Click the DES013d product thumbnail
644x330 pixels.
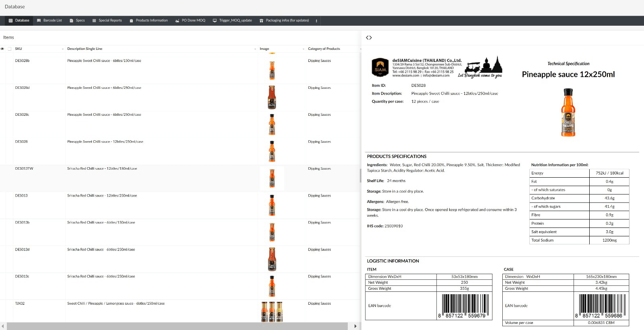(272, 259)
